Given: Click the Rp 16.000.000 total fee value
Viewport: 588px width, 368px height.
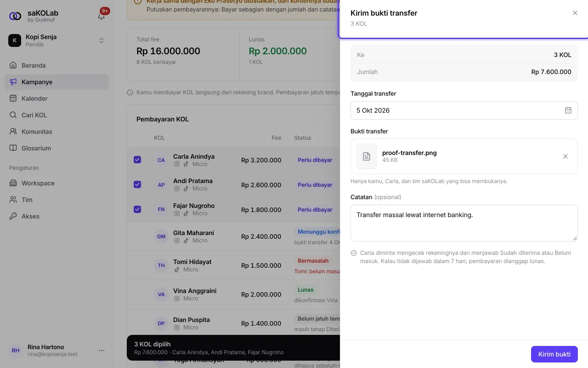Looking at the screenshot, I should tap(168, 51).
